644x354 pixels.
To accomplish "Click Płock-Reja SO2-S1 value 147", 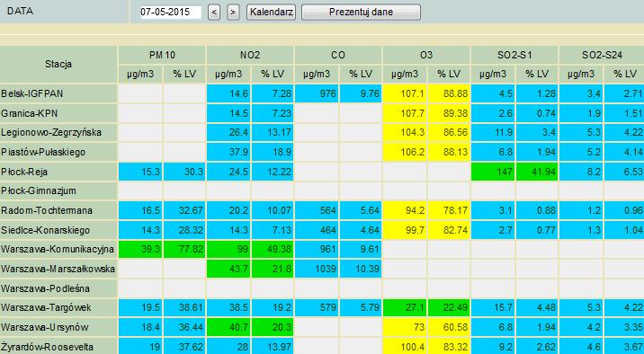I will [x=493, y=172].
